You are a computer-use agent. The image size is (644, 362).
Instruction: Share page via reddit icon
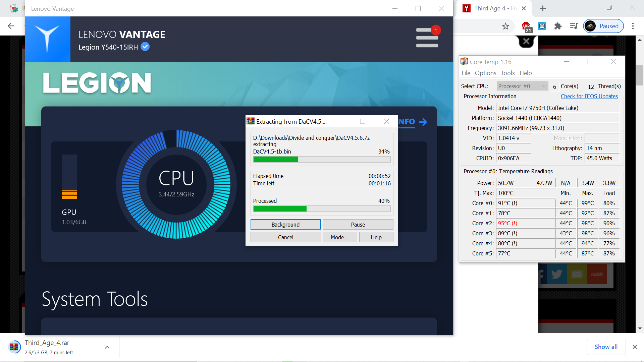tap(597, 274)
